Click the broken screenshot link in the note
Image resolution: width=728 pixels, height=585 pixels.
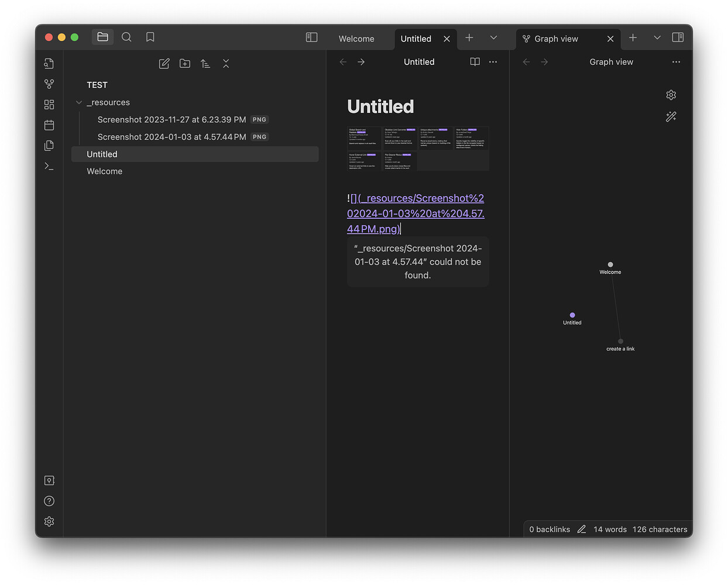tap(415, 213)
